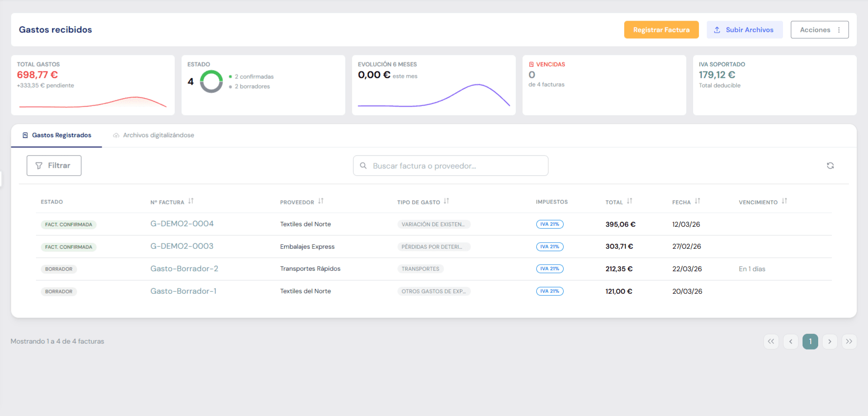
Task: Sort by Tipo de Gasto icon
Action: [446, 201]
